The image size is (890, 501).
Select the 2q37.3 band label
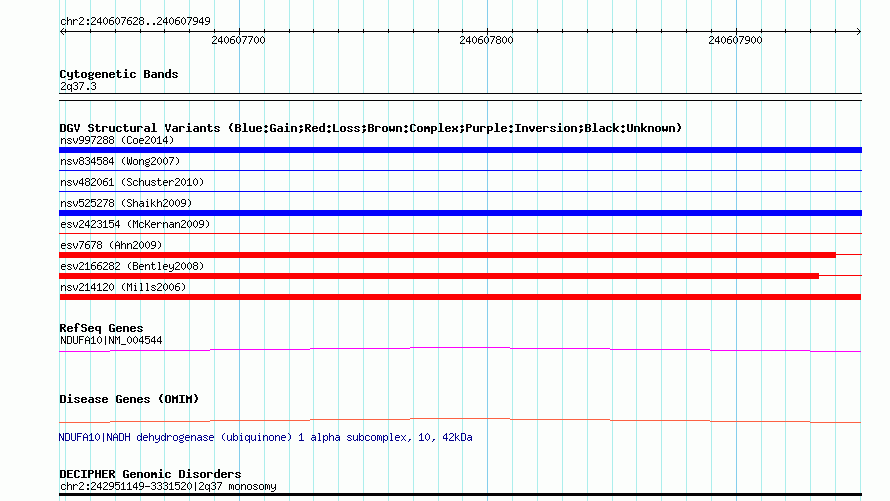click(78, 87)
